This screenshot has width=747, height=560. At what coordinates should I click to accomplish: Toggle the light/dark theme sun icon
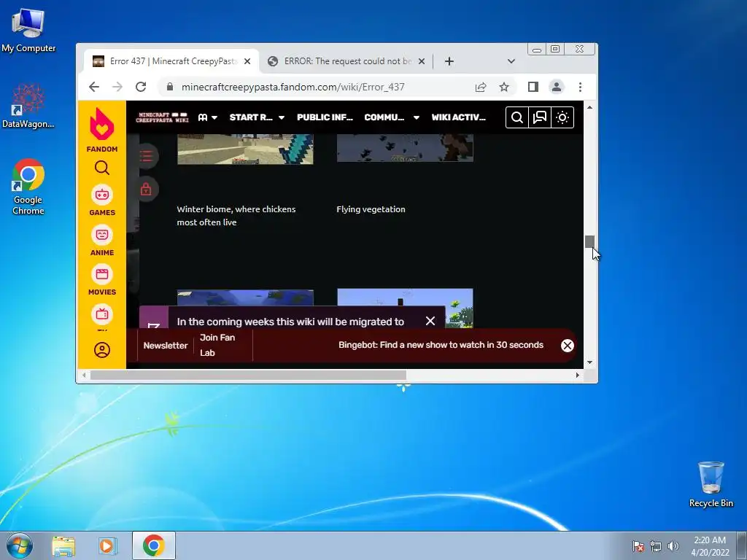pos(562,117)
